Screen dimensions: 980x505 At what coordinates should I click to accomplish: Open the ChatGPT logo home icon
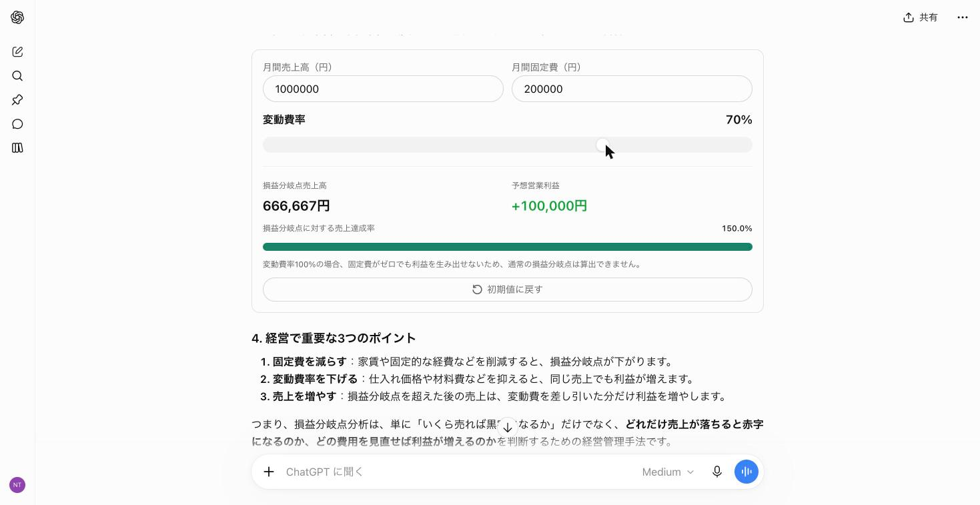(17, 17)
